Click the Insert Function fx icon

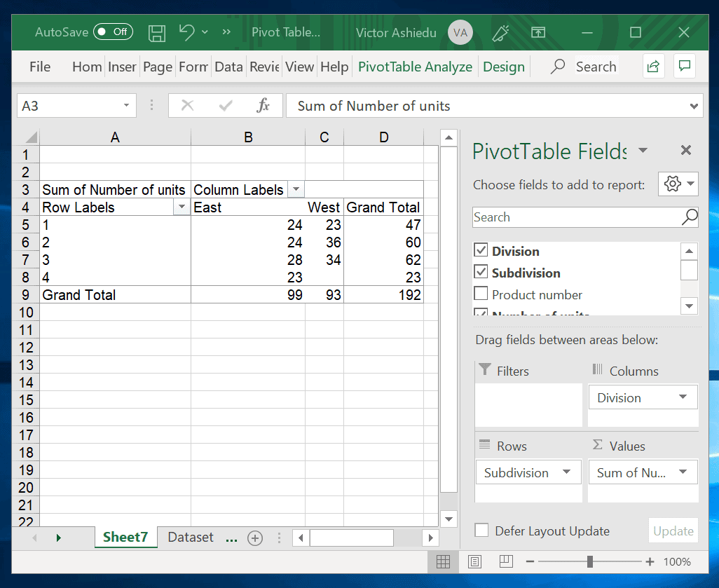pyautogui.click(x=263, y=106)
